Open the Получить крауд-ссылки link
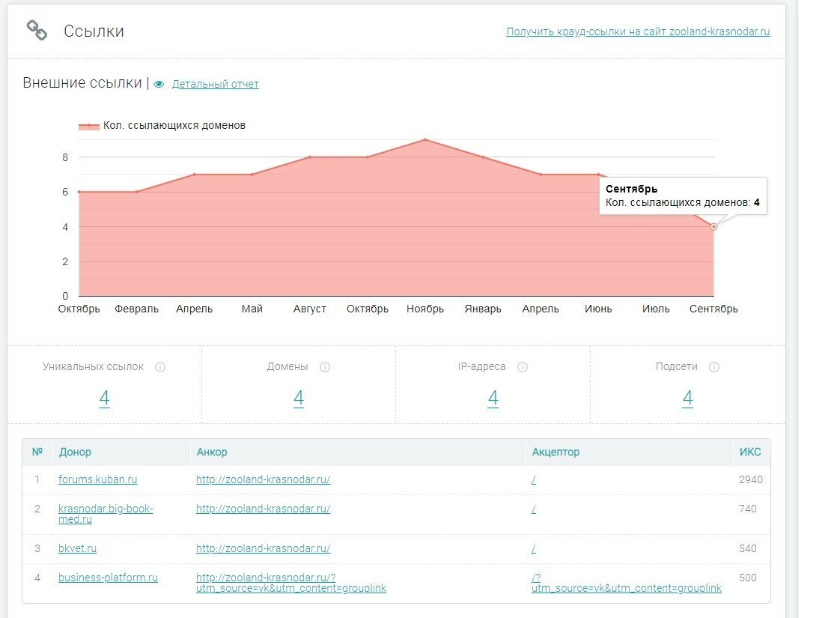Viewport: 840px width, 618px height. (x=638, y=32)
